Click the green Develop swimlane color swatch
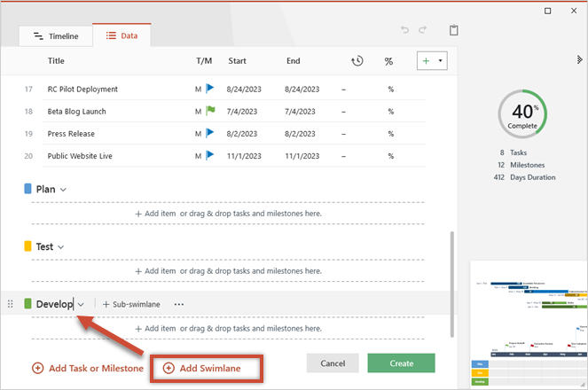The image size is (588, 390). point(27,304)
